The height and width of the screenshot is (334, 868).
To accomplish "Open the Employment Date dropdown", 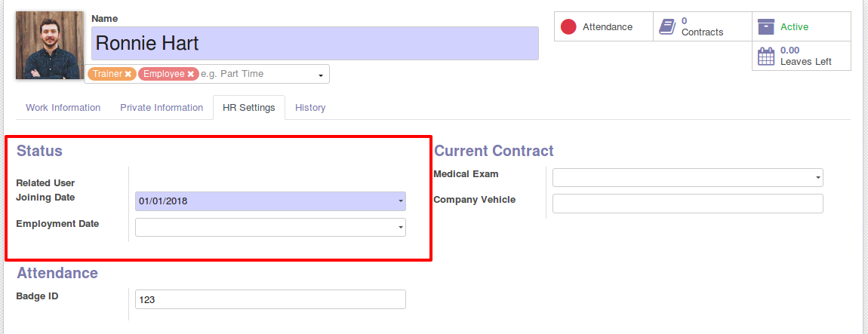I will point(401,227).
